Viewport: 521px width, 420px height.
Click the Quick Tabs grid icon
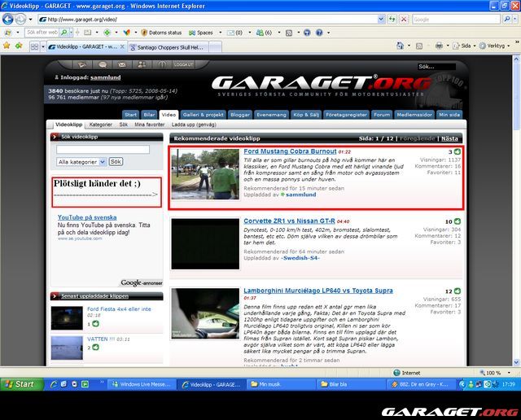[34, 47]
